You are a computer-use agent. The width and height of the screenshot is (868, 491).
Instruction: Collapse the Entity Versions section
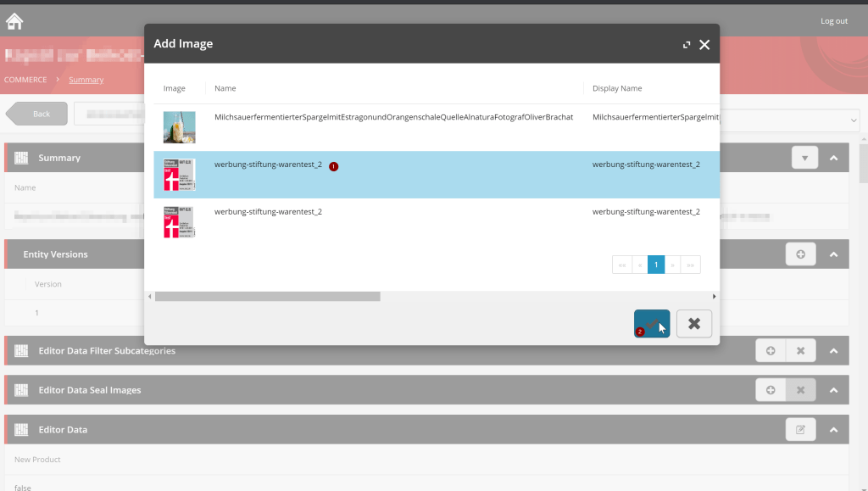[834, 254]
